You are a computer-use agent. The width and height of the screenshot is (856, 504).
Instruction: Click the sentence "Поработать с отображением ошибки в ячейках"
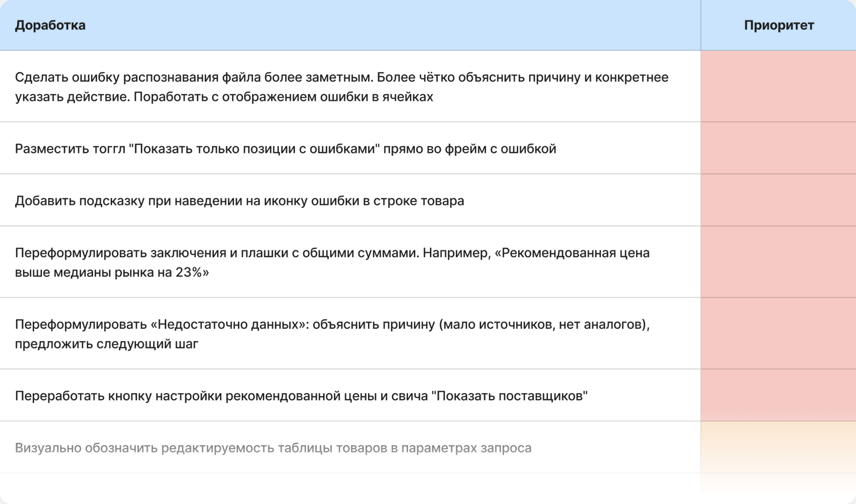(x=283, y=97)
